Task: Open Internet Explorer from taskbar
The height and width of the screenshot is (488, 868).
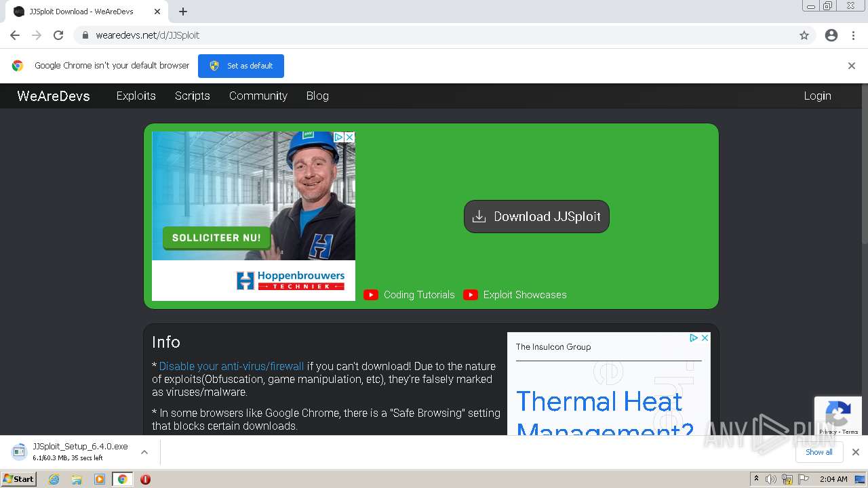Action: pyautogui.click(x=54, y=479)
